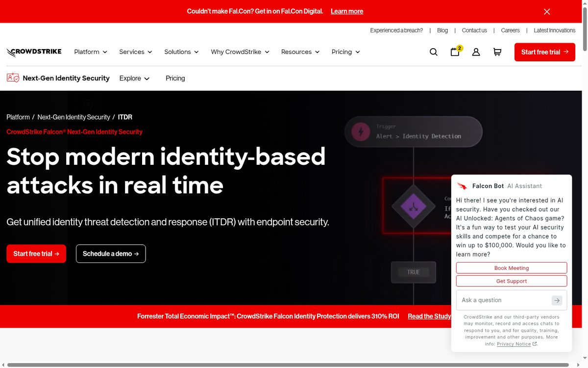The height and width of the screenshot is (368, 588).
Task: Click the Platform breadcrumb
Action: (18, 117)
